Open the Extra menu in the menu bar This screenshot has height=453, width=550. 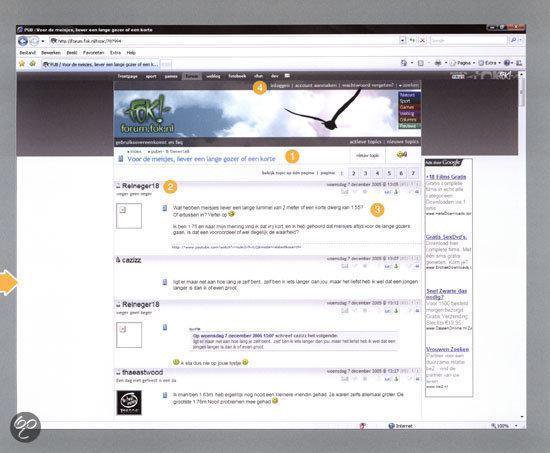(x=115, y=53)
